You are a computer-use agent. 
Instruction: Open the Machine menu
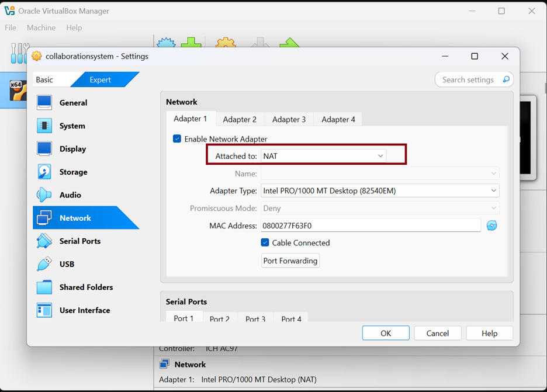pyautogui.click(x=41, y=27)
